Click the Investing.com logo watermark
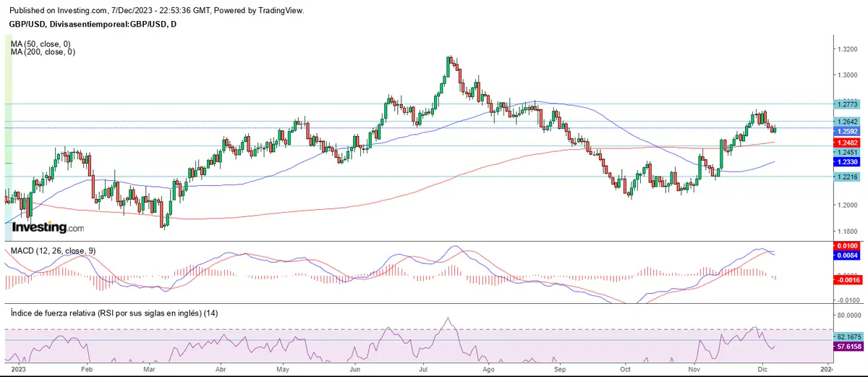868x377 pixels. pyautogui.click(x=48, y=227)
